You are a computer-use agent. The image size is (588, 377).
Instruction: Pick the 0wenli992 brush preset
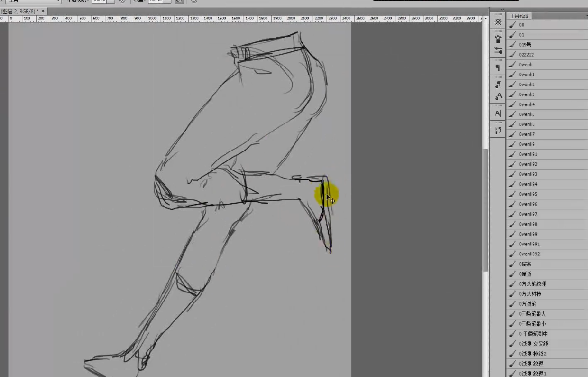coord(547,254)
